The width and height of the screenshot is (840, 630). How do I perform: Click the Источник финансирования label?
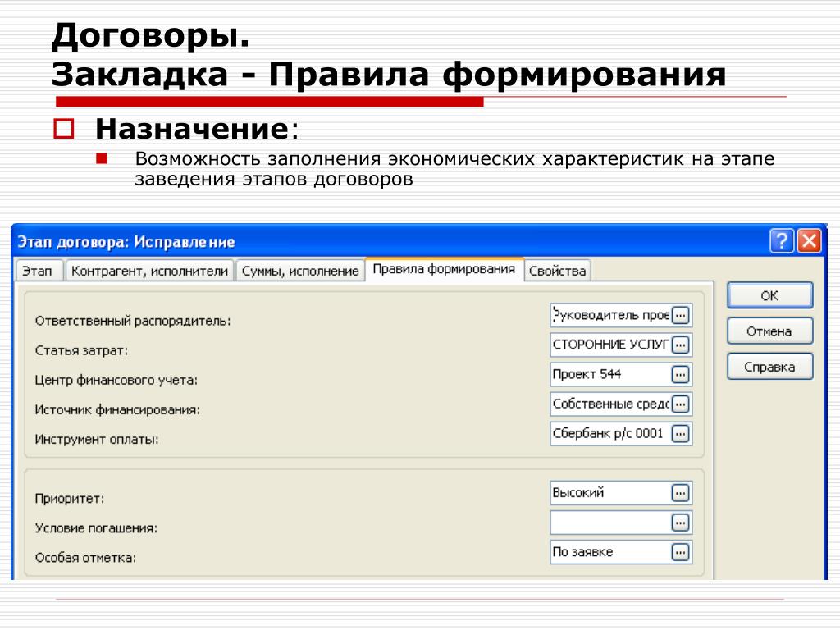coord(117,410)
